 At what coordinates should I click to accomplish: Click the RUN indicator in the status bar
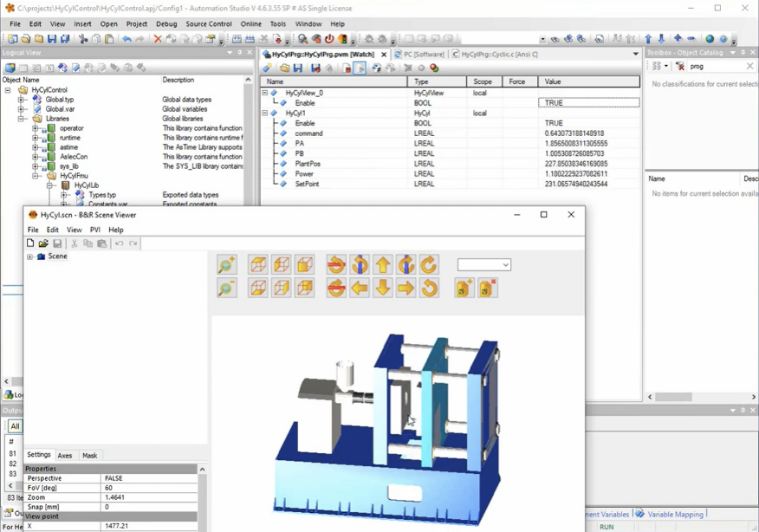(x=607, y=527)
